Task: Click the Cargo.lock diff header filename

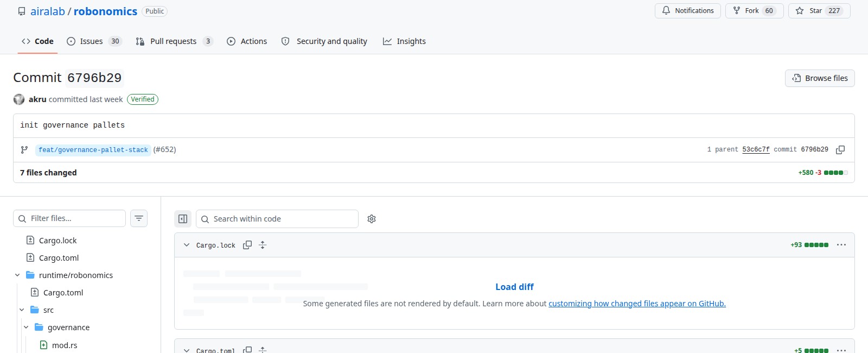Action: tap(216, 245)
